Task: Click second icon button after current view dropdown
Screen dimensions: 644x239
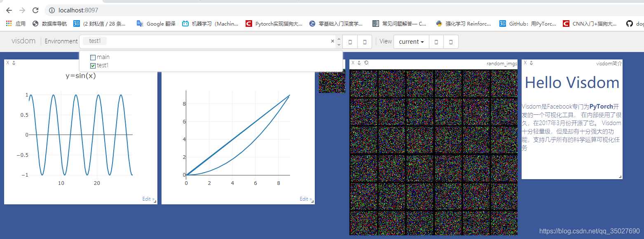Action: 451,42
